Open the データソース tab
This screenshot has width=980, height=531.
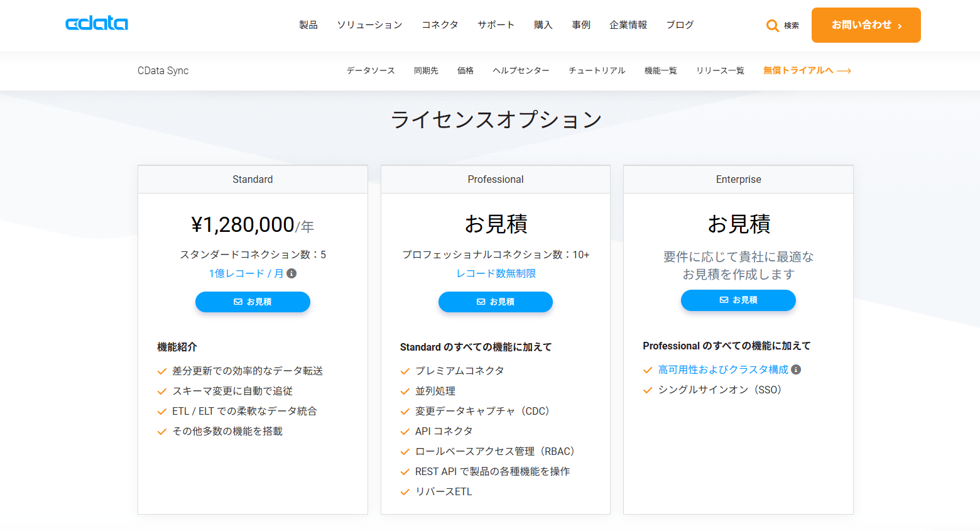point(371,70)
